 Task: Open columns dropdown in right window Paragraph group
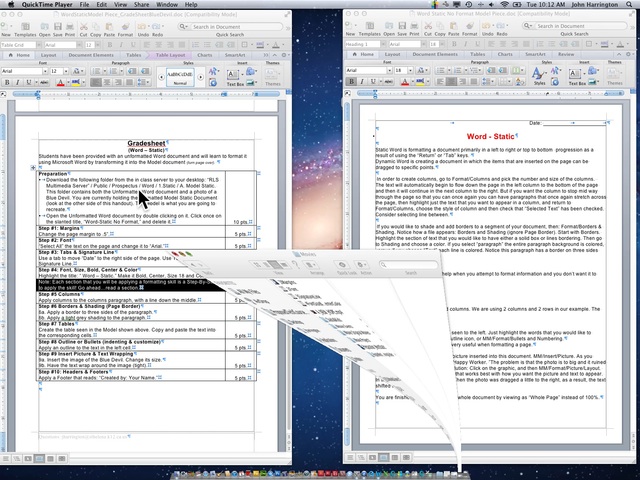pos(517,70)
